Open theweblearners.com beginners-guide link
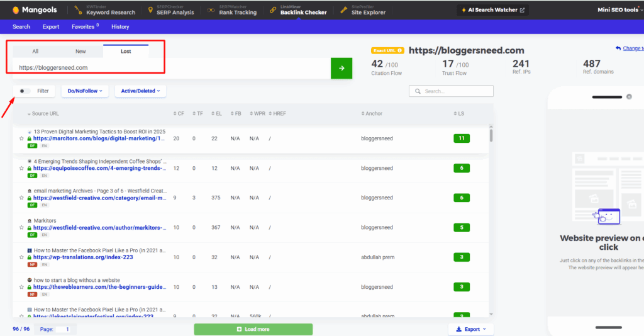The image size is (644, 336). point(100,287)
